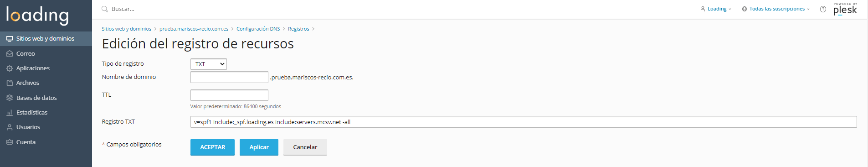Expand Todas las suscripciones dropdown
868x167 pixels.
click(776, 9)
